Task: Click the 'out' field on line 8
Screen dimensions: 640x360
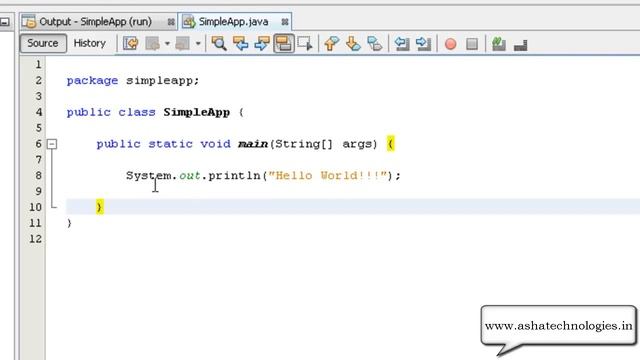Action: 190,176
